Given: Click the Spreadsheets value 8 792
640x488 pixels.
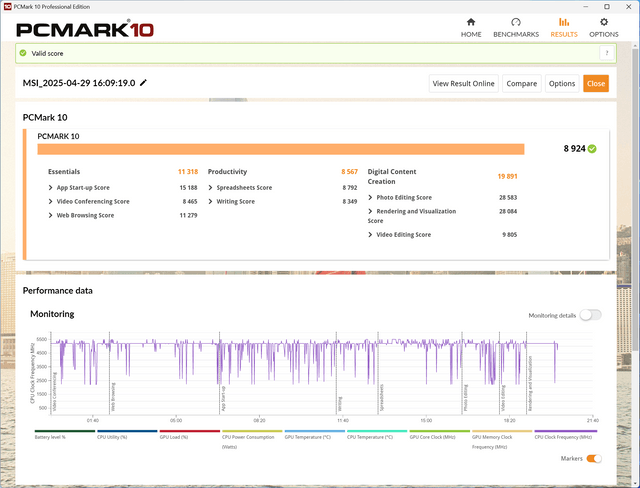Looking at the screenshot, I should [x=350, y=188].
